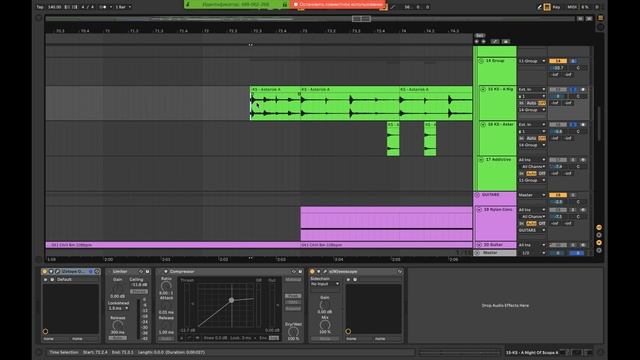The width and height of the screenshot is (640, 360).
Task: Unfold the 20 Guitar track
Action: [x=479, y=245]
